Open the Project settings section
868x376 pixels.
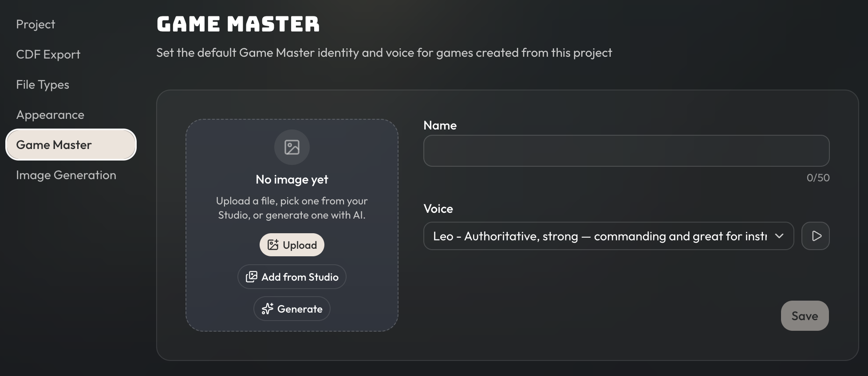(36, 24)
